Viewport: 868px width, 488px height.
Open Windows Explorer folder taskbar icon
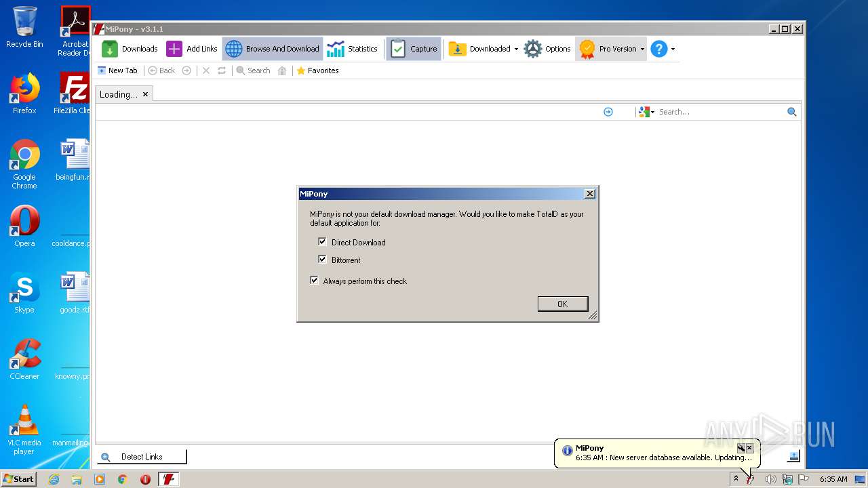coord(77,479)
